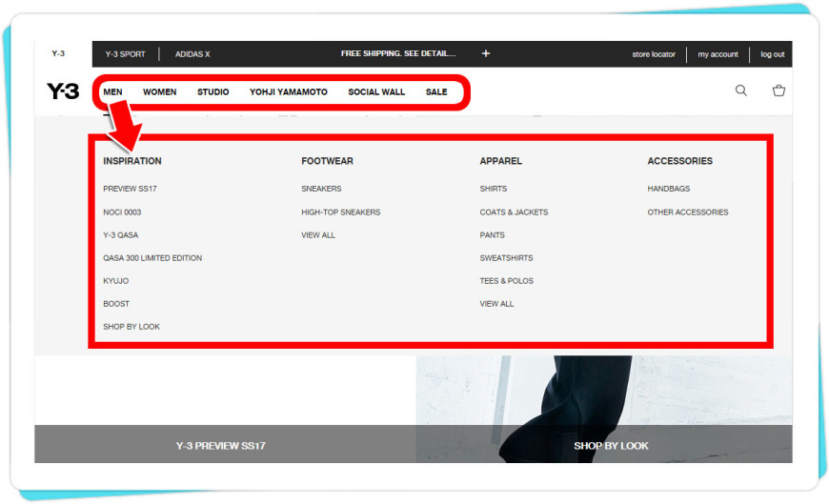Image resolution: width=829 pixels, height=504 pixels.
Task: Browse SHIRTS
Action: click(x=494, y=189)
